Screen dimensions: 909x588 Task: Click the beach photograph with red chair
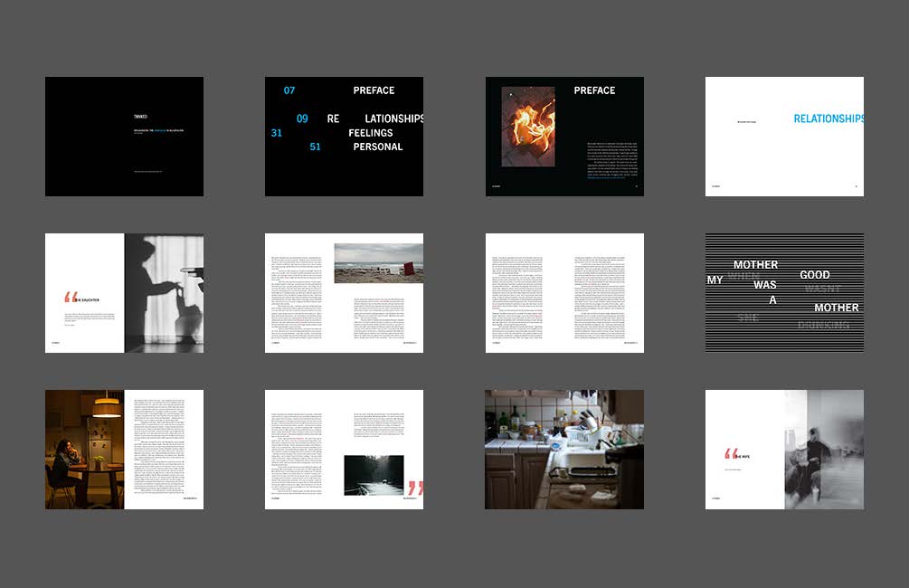click(378, 263)
